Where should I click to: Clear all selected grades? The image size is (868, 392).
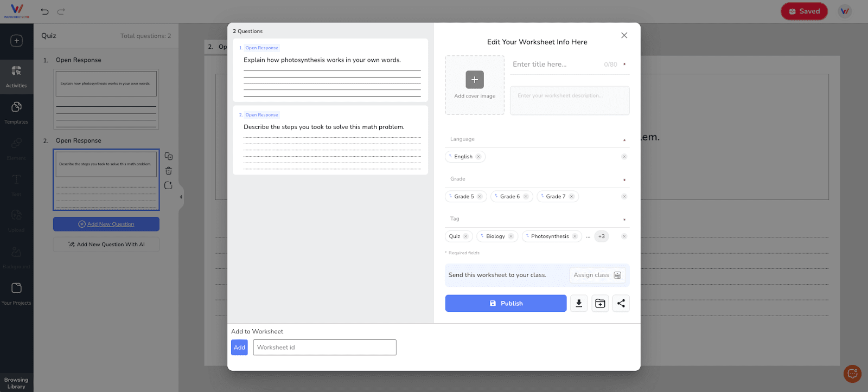(624, 197)
